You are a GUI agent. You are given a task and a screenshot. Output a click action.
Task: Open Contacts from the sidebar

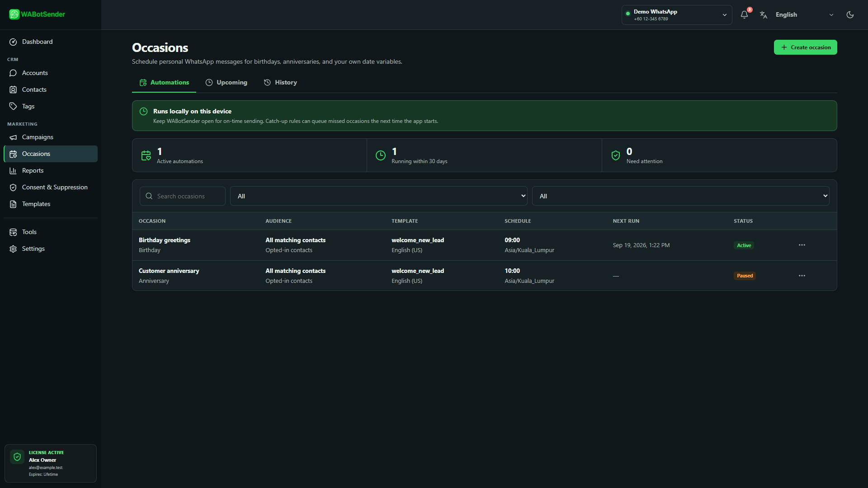click(x=50, y=89)
